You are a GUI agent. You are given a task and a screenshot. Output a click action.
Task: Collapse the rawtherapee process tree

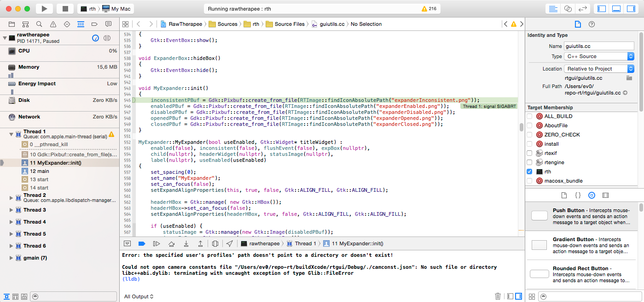pos(5,38)
